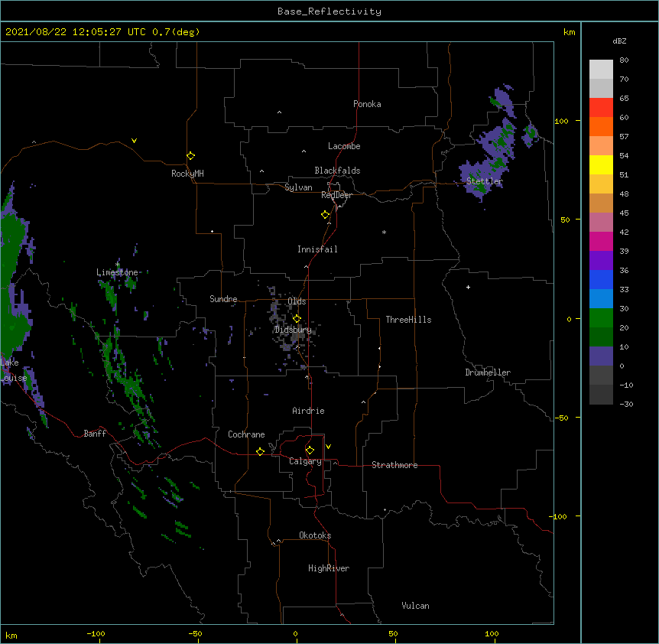Select the orange 57-60 dBZ legend swatch

click(x=601, y=126)
